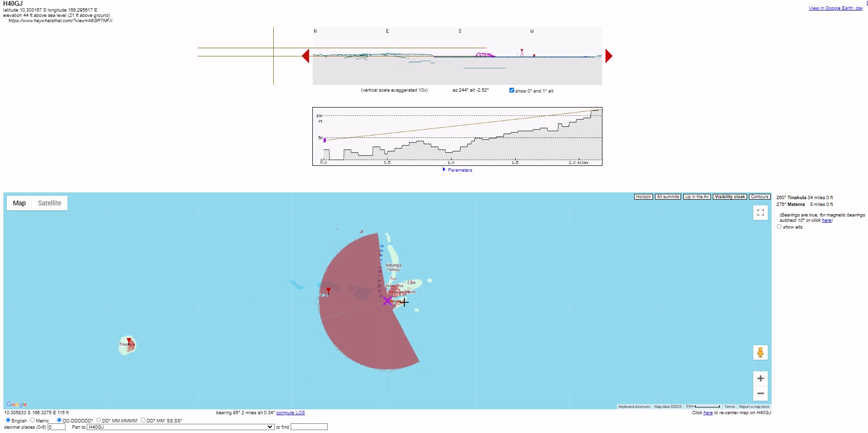This screenshot has height=433, width=868.
Task: Click the Visibility cloak button
Action: 730,197
